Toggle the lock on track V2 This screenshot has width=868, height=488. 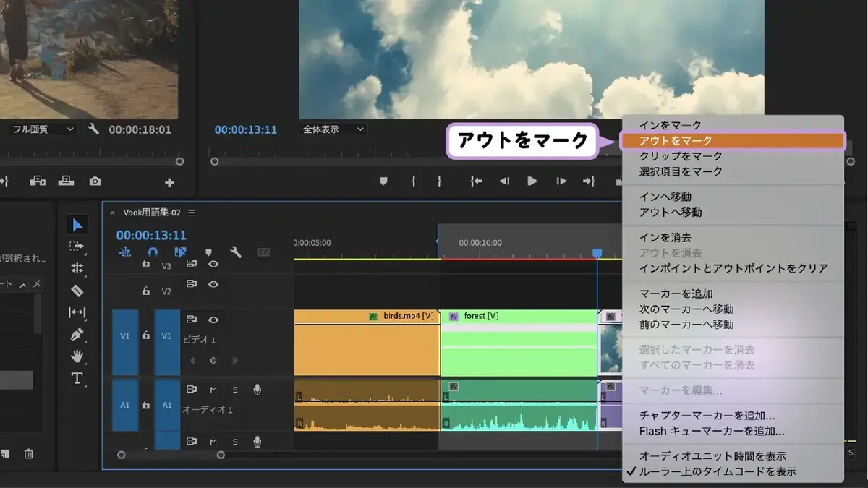(x=146, y=291)
